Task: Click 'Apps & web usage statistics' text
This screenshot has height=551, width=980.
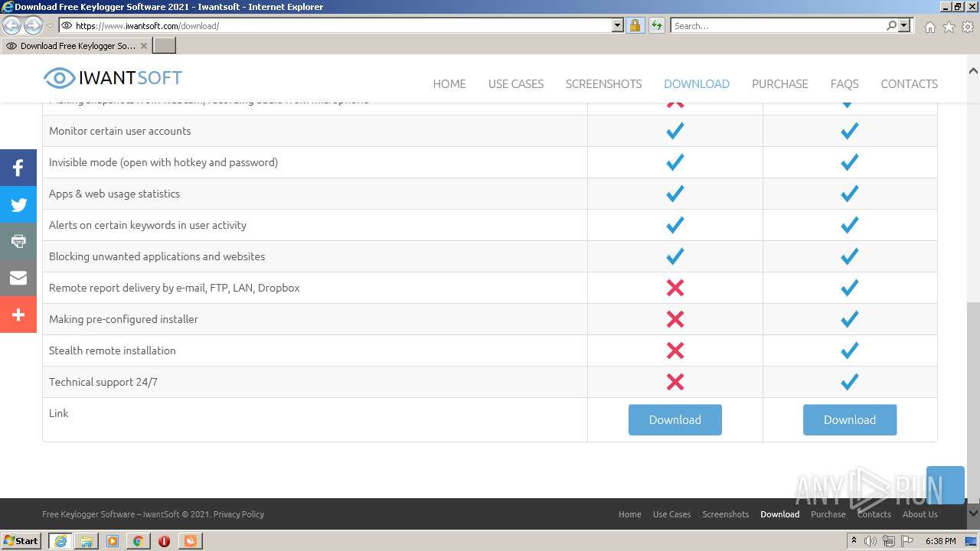Action: pyautogui.click(x=115, y=194)
